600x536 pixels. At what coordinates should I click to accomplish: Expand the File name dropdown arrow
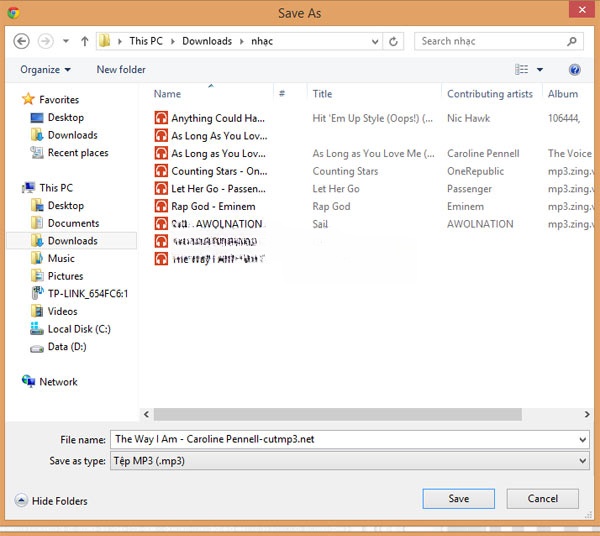point(582,440)
